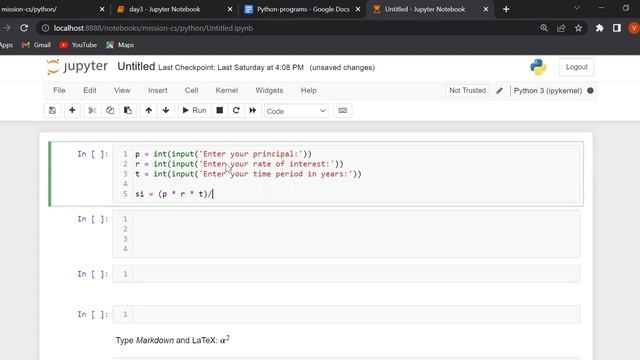Open the tab search dropdown chevron

point(577,8)
